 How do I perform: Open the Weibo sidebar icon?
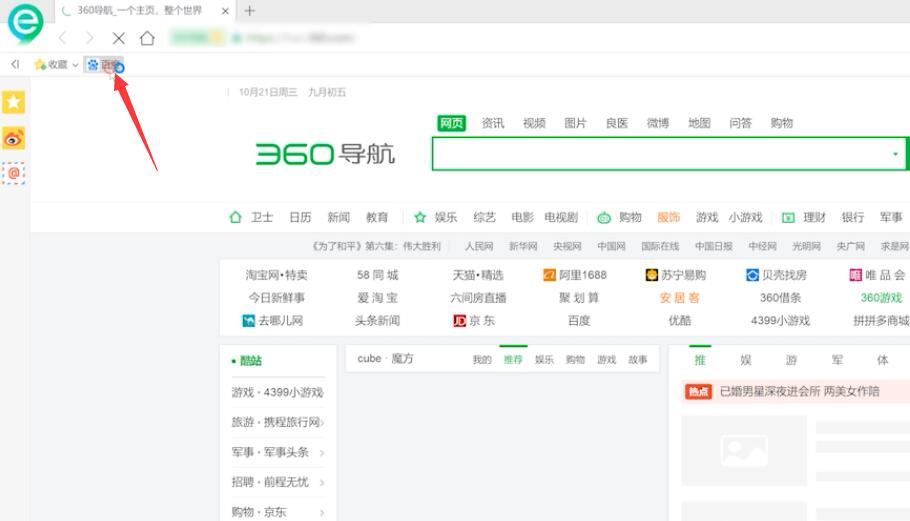point(13,139)
